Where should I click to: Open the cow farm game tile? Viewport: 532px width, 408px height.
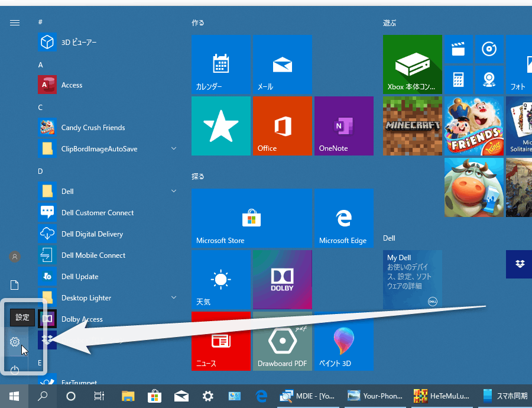coord(474,187)
